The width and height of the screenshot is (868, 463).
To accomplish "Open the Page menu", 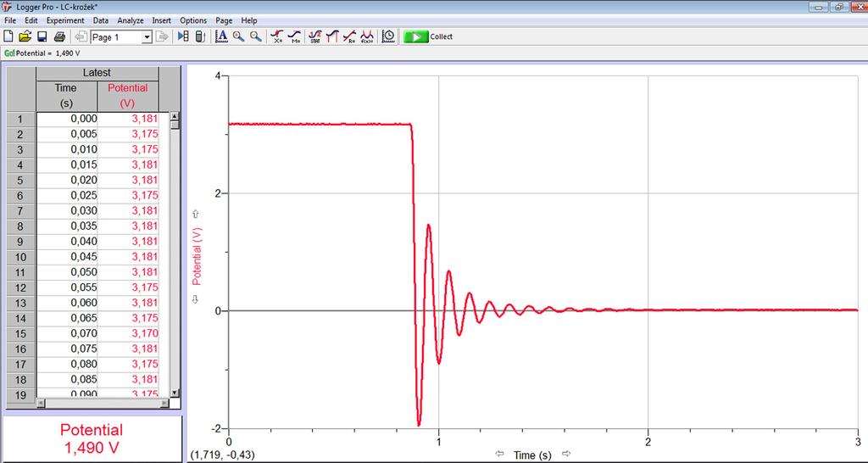I will 224,20.
